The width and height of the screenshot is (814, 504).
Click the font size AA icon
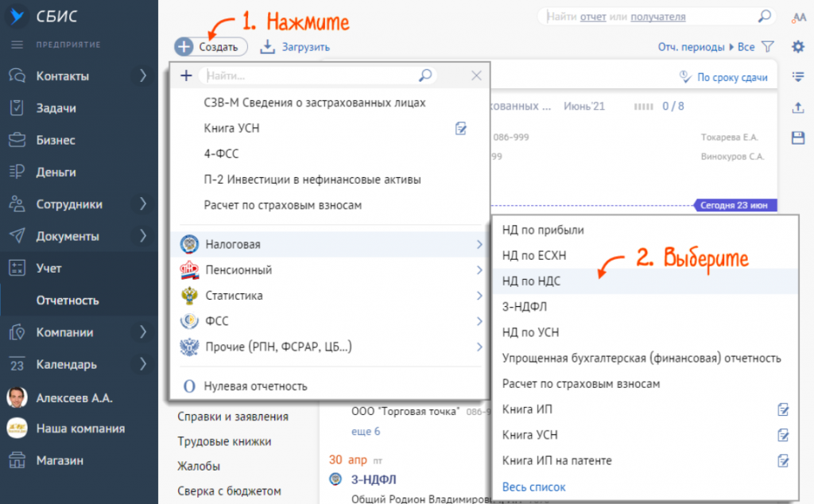click(x=798, y=17)
